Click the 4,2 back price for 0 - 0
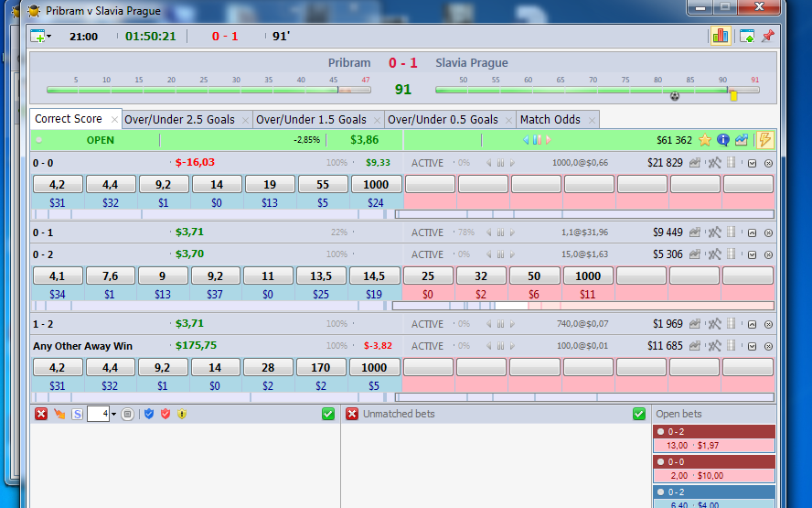The width and height of the screenshot is (812, 508). (58, 184)
